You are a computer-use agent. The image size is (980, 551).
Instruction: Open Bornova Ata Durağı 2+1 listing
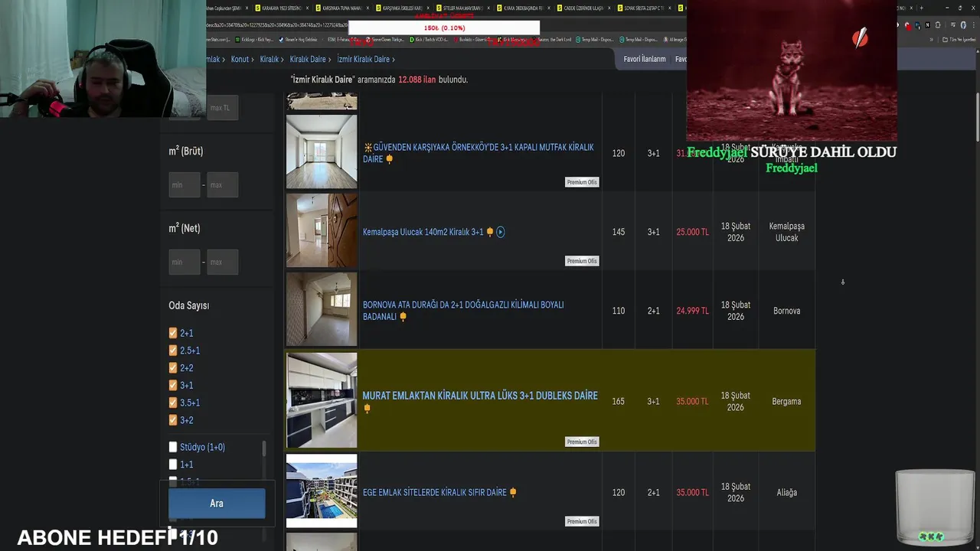pyautogui.click(x=463, y=311)
